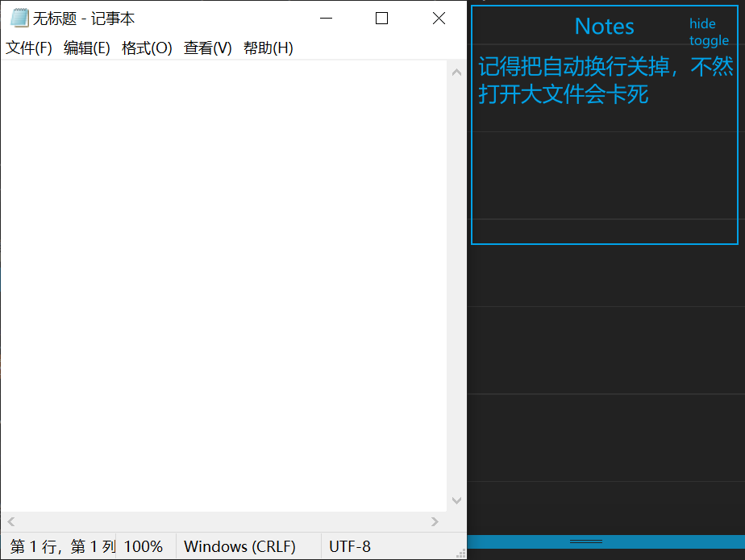Click the Notepad app icon in title bar
745x560 pixels.
tap(19, 18)
